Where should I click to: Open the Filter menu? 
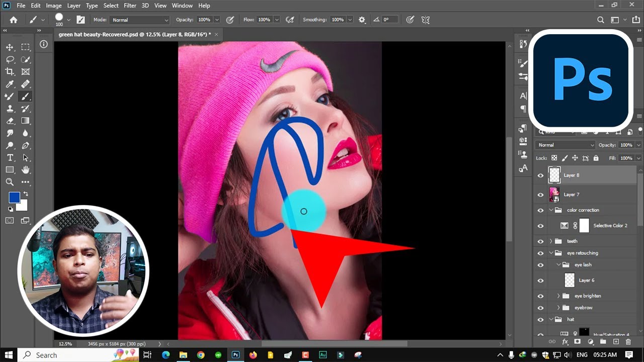pyautogui.click(x=130, y=6)
